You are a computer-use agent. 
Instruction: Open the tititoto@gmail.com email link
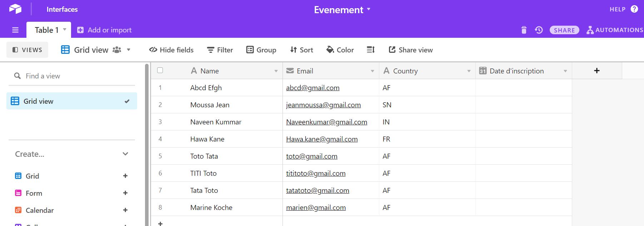point(316,173)
